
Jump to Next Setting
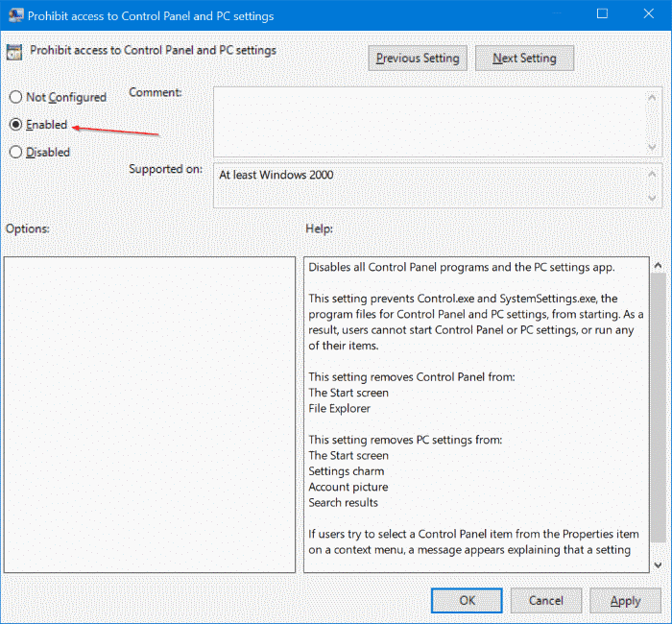(524, 59)
